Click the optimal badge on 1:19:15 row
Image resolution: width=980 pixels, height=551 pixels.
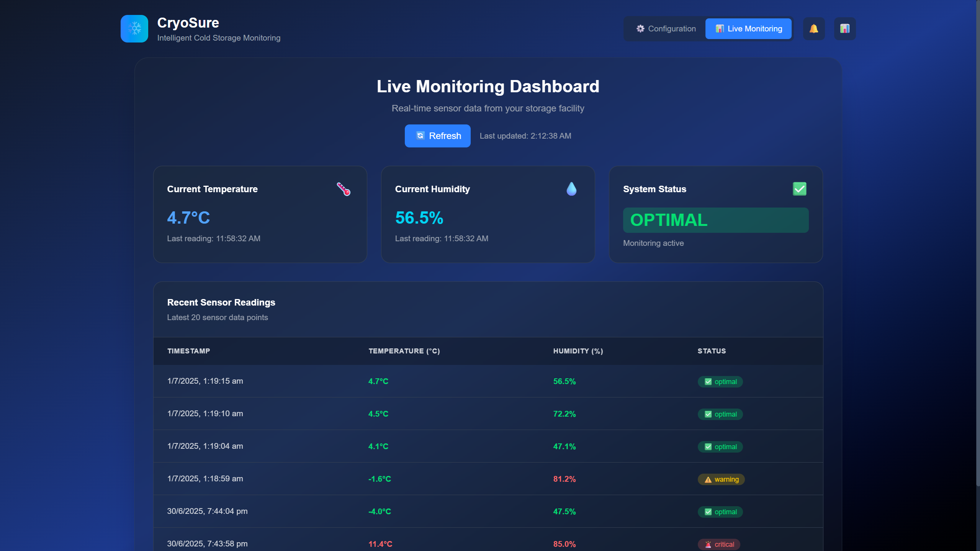tap(720, 382)
